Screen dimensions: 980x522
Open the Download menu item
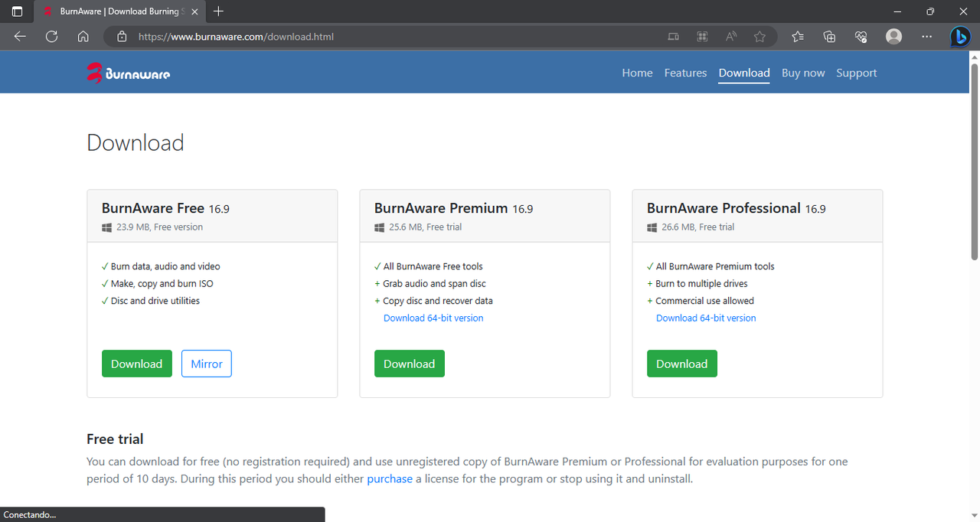(744, 73)
